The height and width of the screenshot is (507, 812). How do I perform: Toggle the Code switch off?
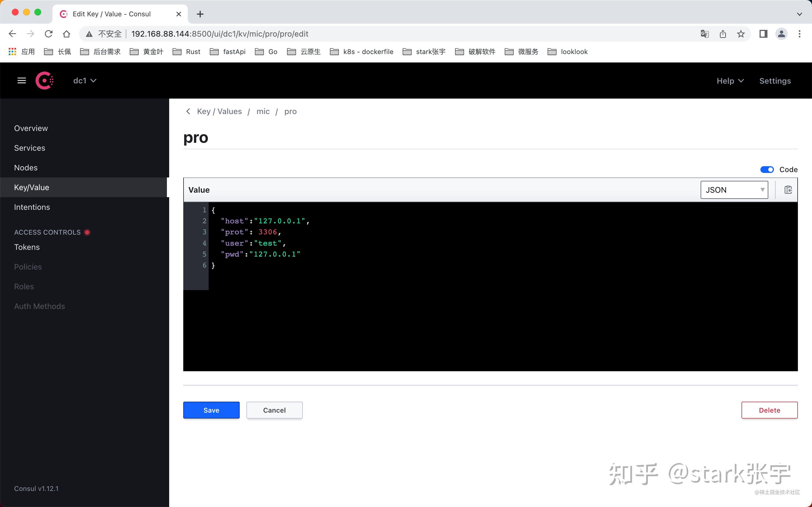[x=767, y=170]
